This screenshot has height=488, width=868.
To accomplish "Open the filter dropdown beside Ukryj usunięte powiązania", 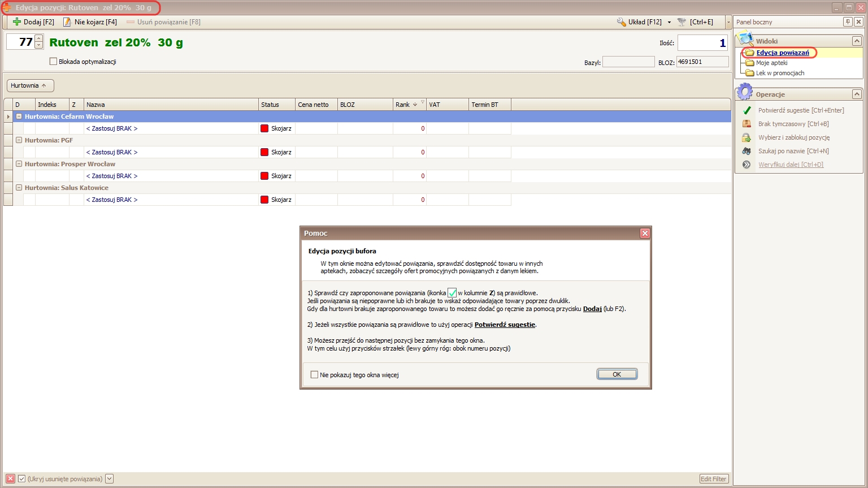I will [x=110, y=479].
